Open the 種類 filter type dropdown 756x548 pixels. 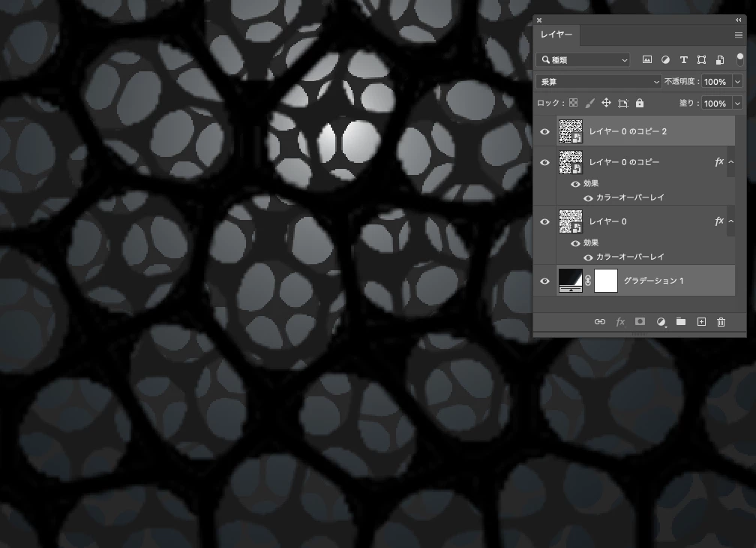[583, 60]
